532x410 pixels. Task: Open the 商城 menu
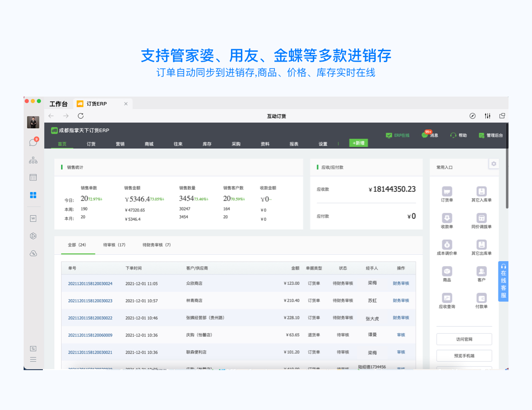point(149,144)
